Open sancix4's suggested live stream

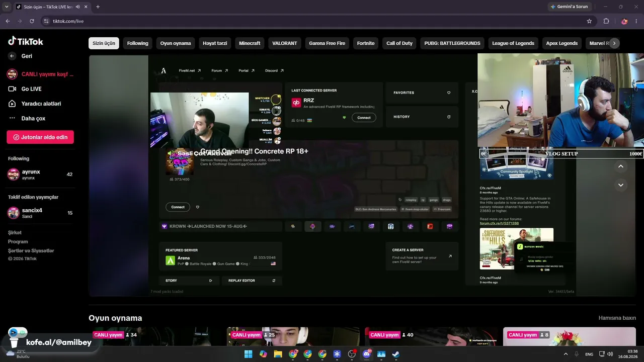40,213
